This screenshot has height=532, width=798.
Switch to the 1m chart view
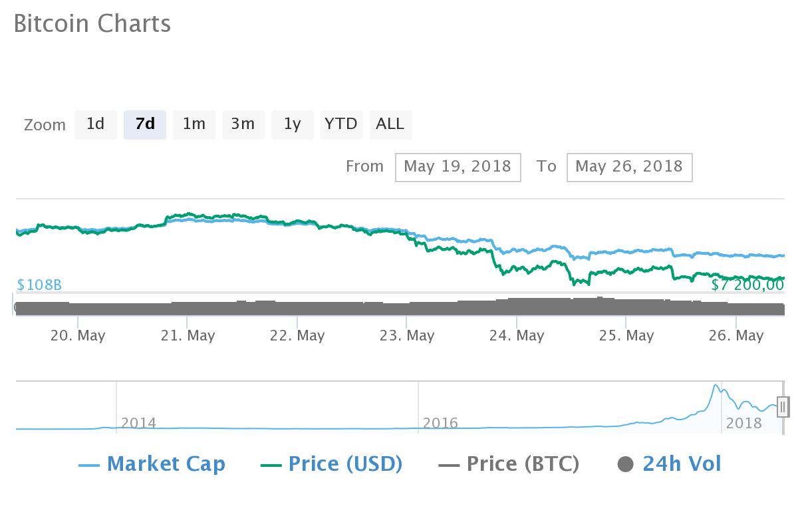pyautogui.click(x=194, y=124)
